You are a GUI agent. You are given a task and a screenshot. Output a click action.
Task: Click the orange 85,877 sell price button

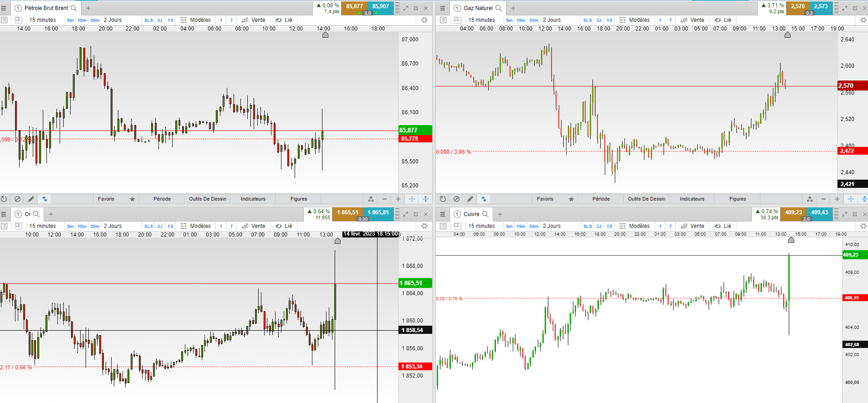[354, 7]
